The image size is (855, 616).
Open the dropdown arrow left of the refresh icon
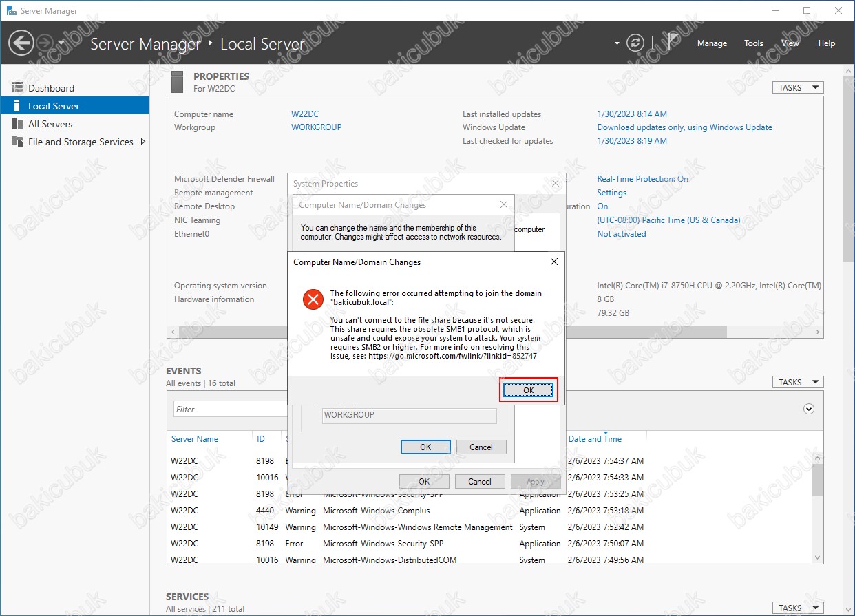coord(617,43)
